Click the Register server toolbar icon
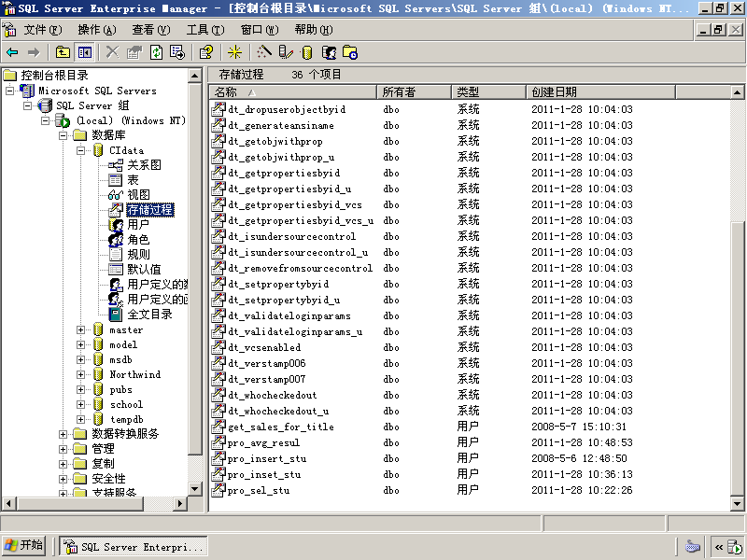Image resolution: width=747 pixels, height=560 pixels. [x=286, y=52]
